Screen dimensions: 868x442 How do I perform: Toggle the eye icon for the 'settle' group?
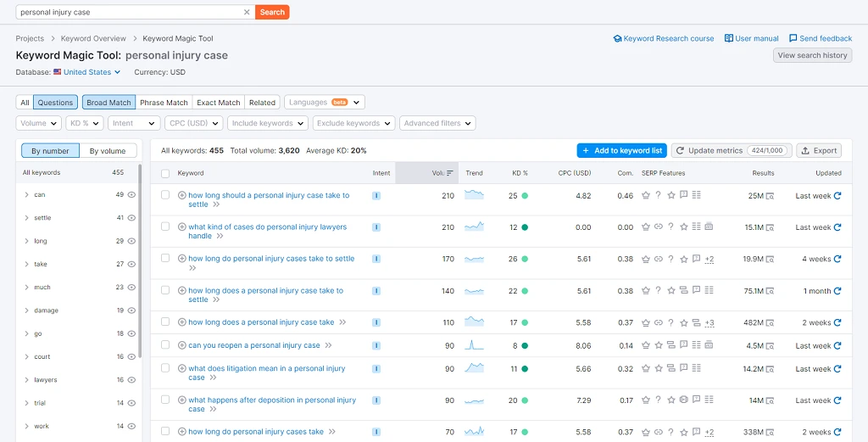tap(131, 218)
